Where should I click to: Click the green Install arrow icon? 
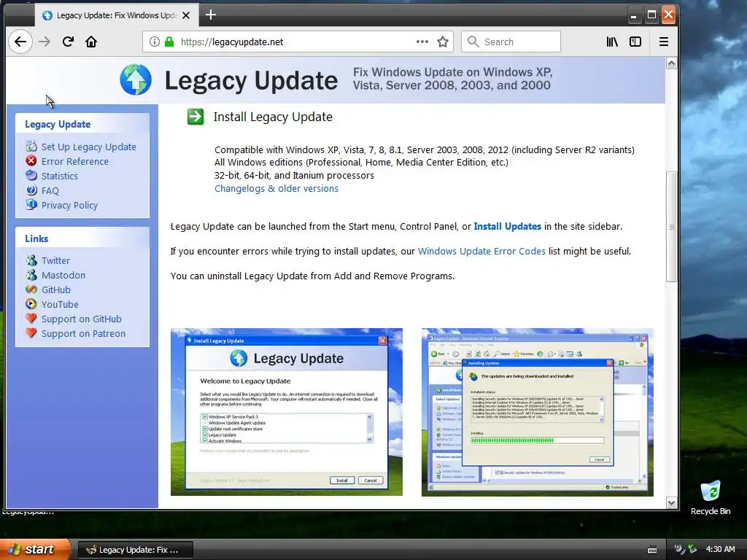196,117
